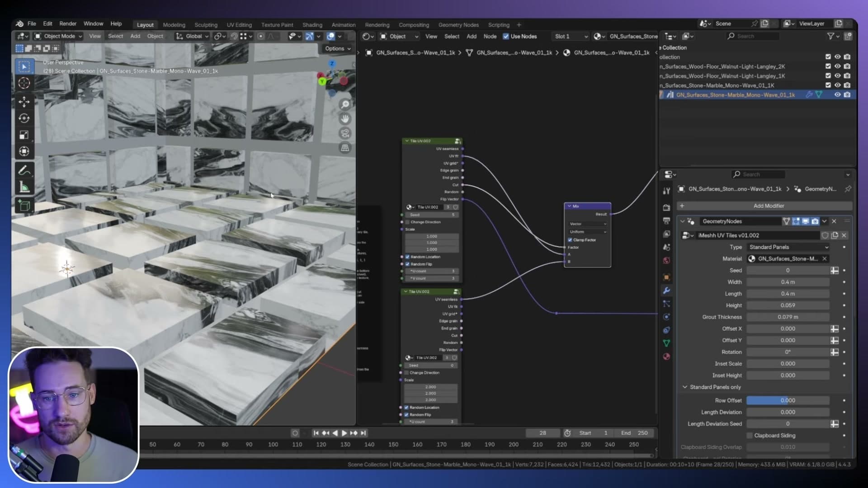868x488 pixels.
Task: Open the Physics properties tab
Action: click(x=666, y=317)
